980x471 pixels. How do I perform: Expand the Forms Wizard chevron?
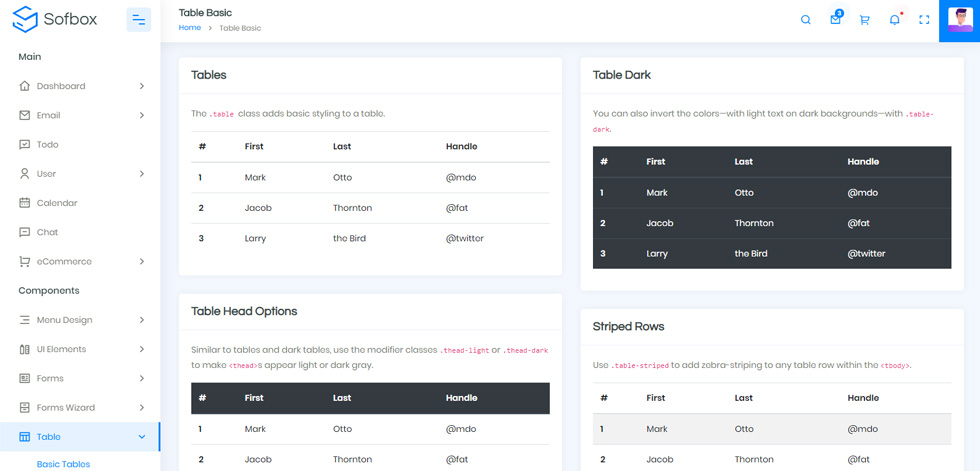(x=142, y=407)
